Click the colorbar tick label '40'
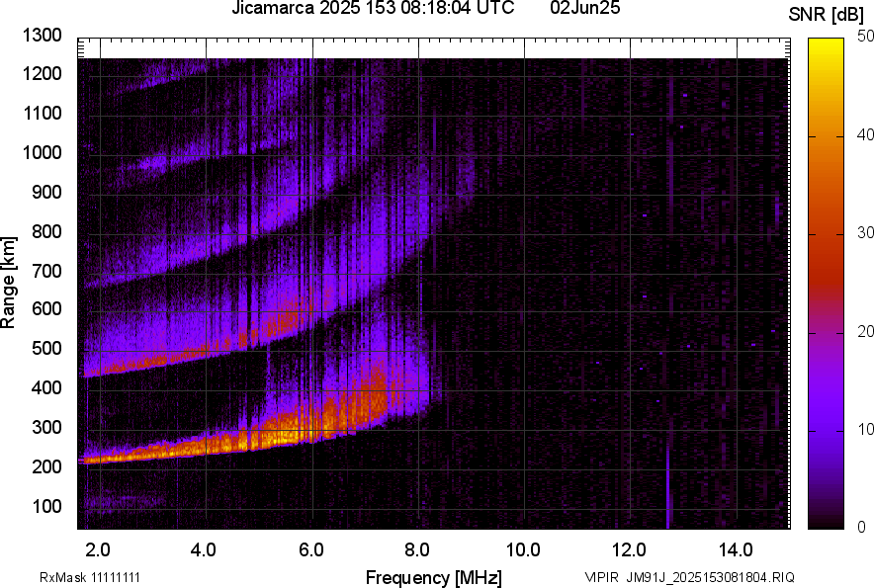This screenshot has height=588, width=874. point(865,134)
